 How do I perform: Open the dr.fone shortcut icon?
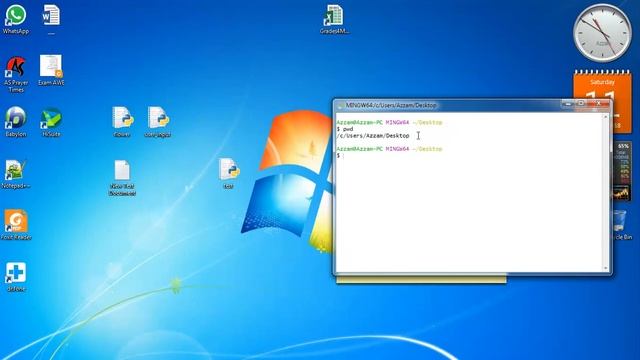[x=16, y=277]
